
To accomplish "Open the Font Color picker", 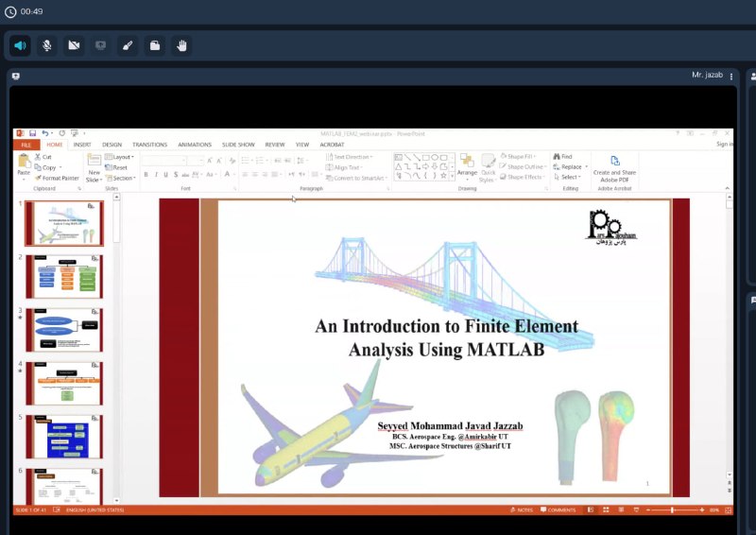I will (x=229, y=174).
